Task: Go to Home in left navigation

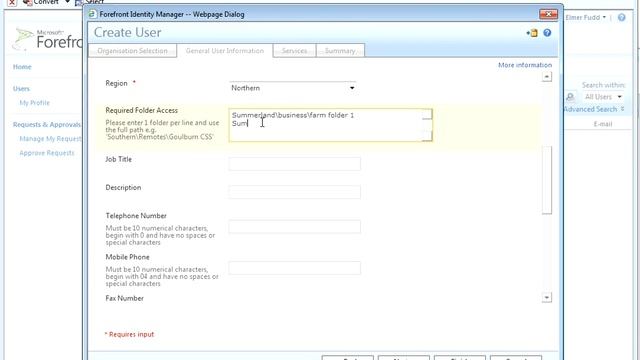Action: (x=22, y=67)
